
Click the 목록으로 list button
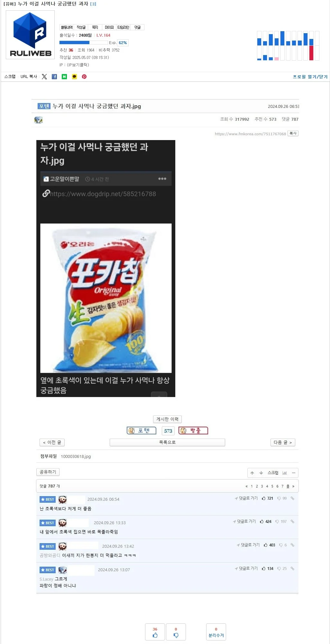click(x=167, y=442)
